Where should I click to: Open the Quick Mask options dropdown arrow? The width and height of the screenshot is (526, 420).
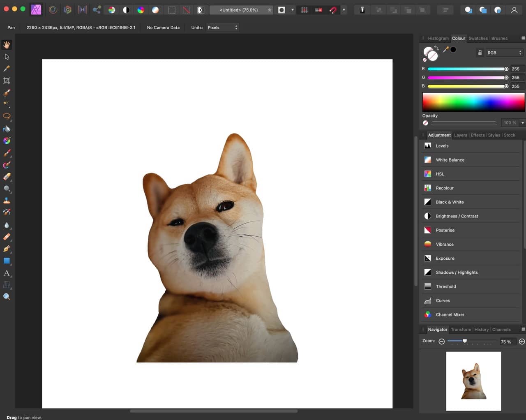293,10
